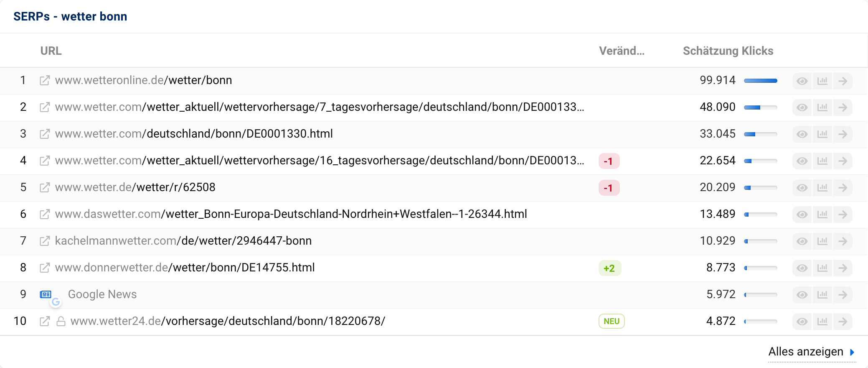Open www.wetter.com/deutschland/bonn/DE0001330.html link
Image resolution: width=868 pixels, height=368 pixels.
click(194, 134)
